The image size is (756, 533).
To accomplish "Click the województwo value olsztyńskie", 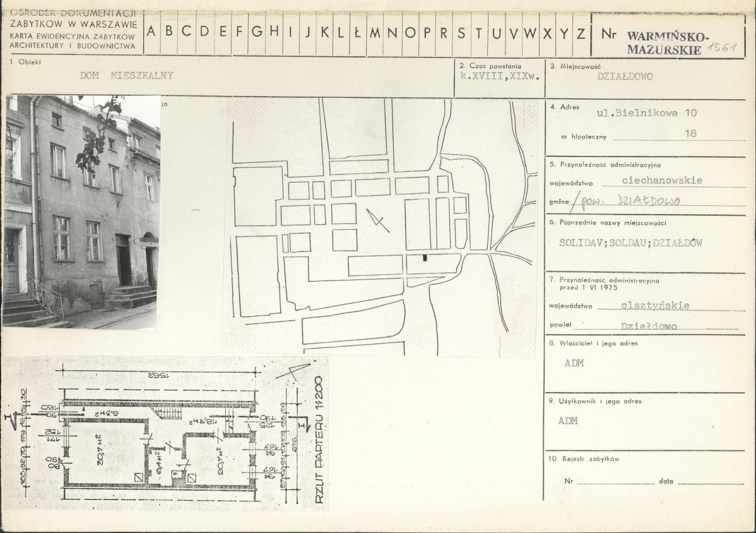I will [655, 305].
